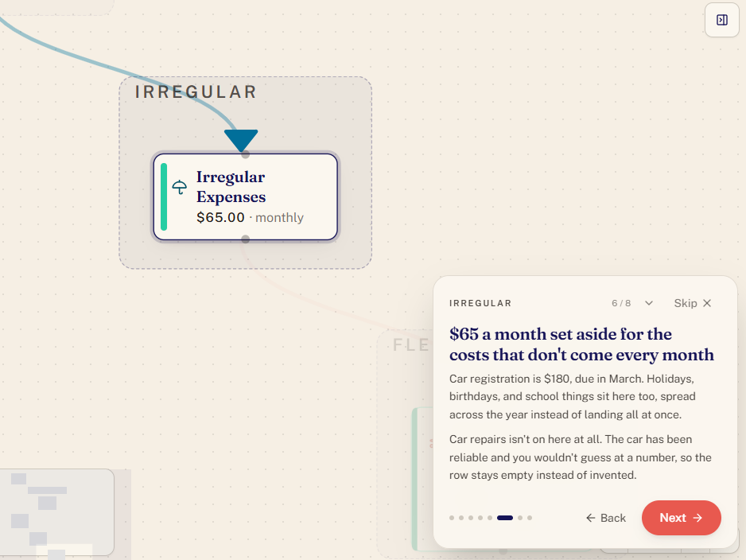Image resolution: width=746 pixels, height=560 pixels.
Task: Click the top connector handle of node
Action: 245,154
